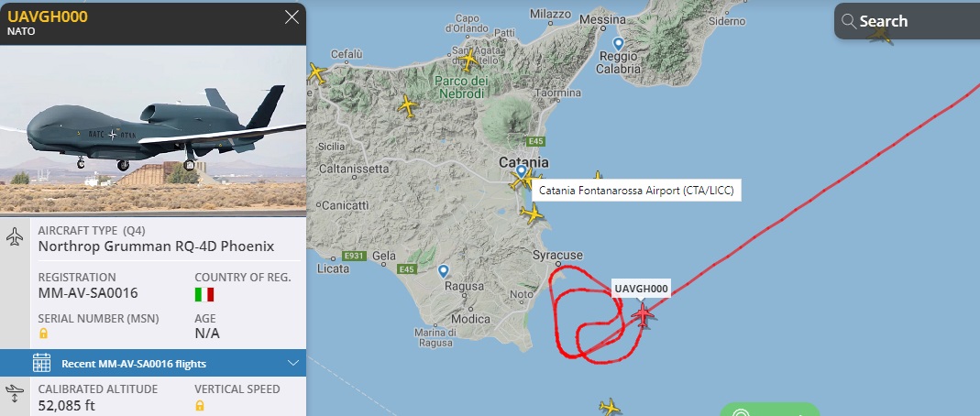Close the UAVGH000 flight details panel
The height and width of the screenshot is (416, 980).
tap(292, 16)
